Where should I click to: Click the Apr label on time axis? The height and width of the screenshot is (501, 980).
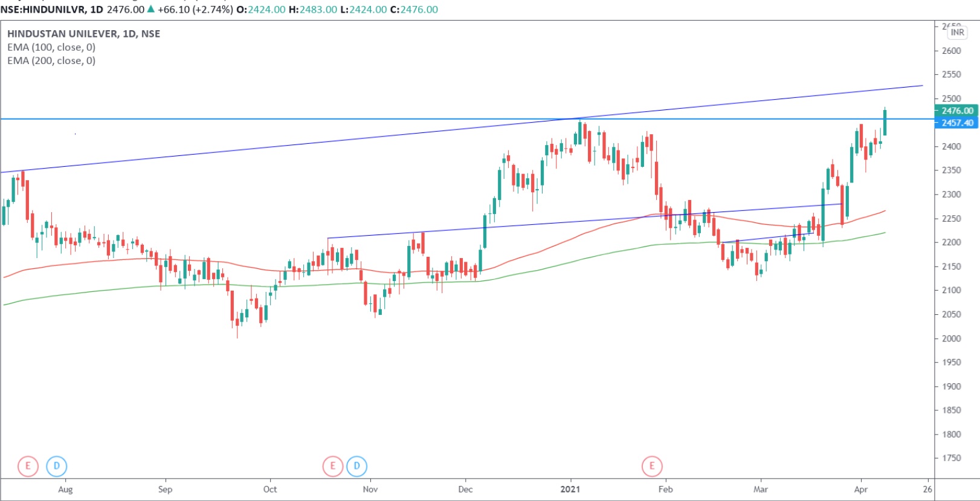click(860, 489)
